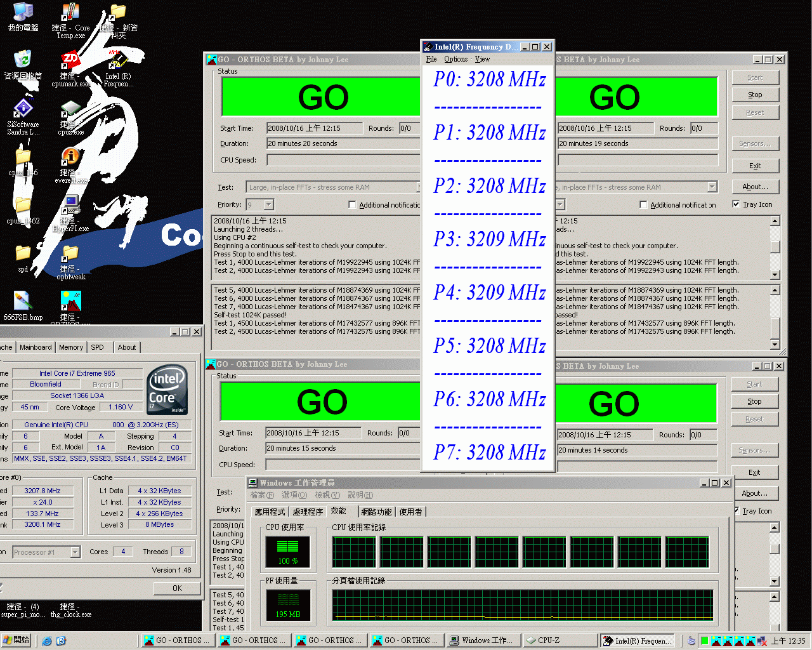Launch the cpuz.exe shortcut icon

tap(70, 109)
